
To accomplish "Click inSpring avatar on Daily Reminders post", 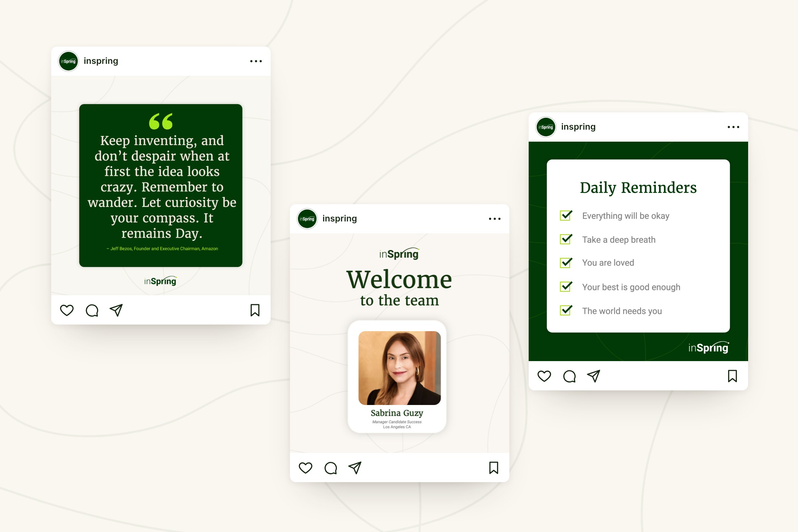I will (546, 127).
